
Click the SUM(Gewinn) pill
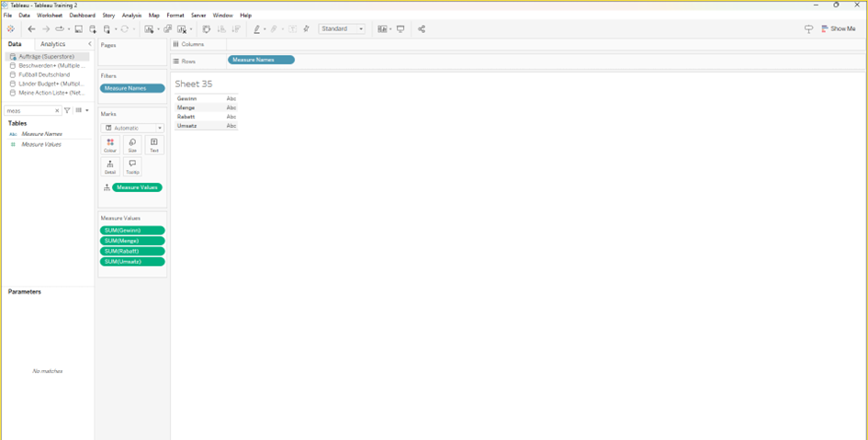point(132,231)
